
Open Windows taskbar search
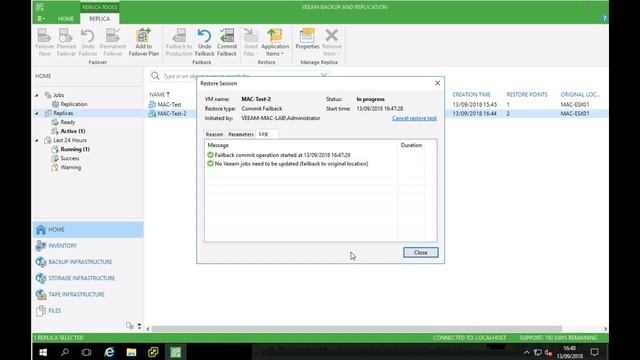pyautogui.click(x=64, y=352)
